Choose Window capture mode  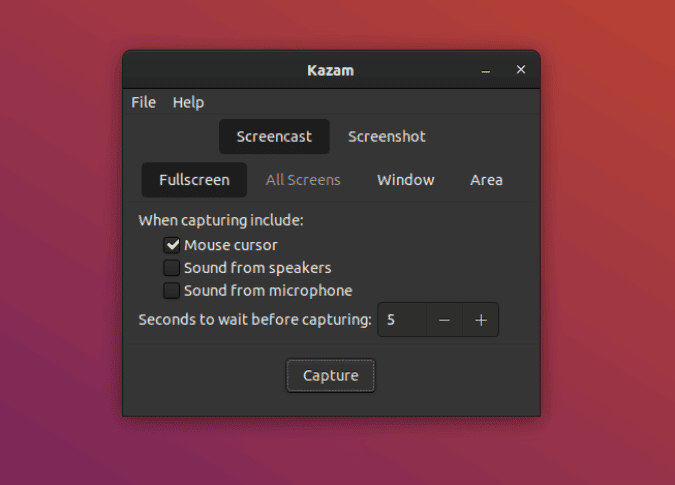point(406,180)
